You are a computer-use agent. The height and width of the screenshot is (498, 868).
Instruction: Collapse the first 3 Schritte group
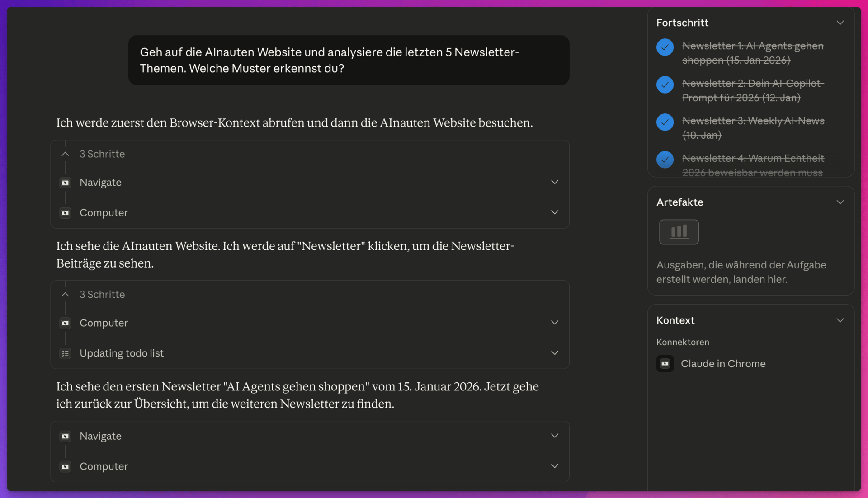point(66,154)
